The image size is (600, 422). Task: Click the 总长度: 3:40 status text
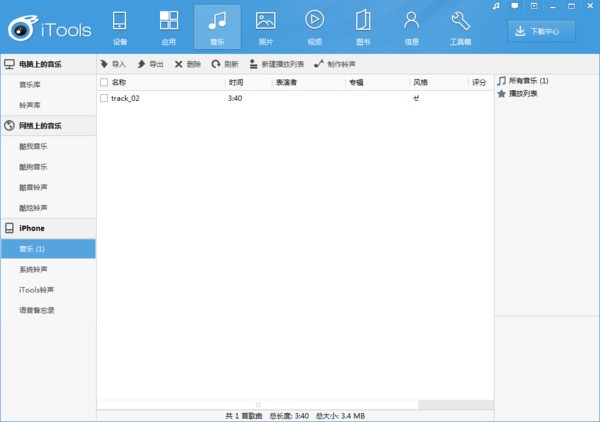click(x=289, y=416)
